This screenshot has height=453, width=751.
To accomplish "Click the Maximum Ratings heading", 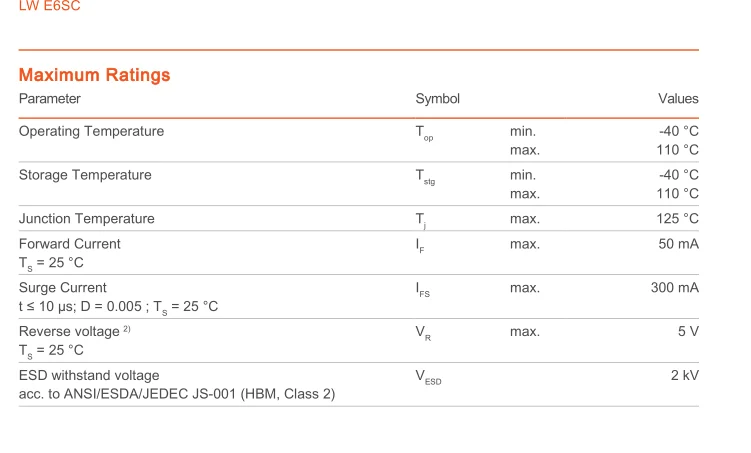I will pos(95,75).
